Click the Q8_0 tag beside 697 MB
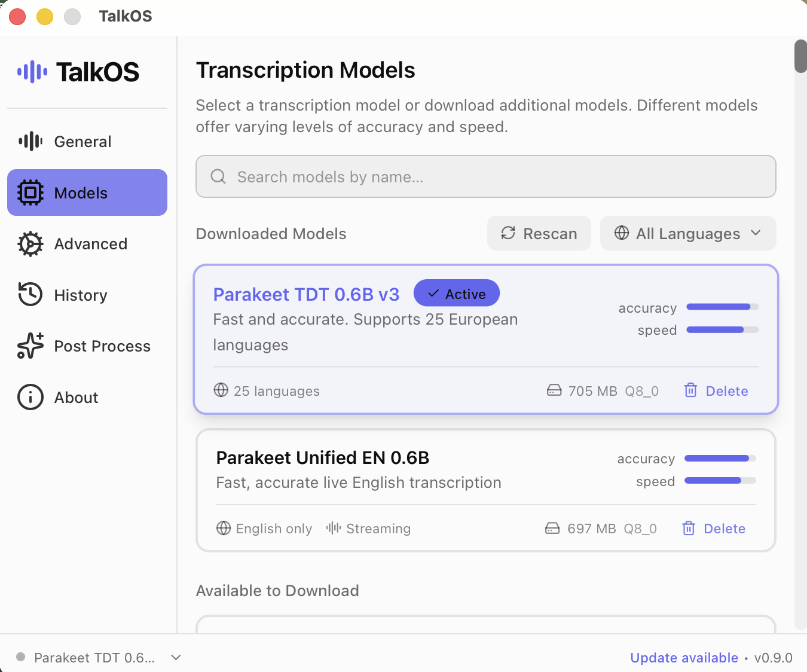Image resolution: width=807 pixels, height=672 pixels. pyautogui.click(x=640, y=529)
